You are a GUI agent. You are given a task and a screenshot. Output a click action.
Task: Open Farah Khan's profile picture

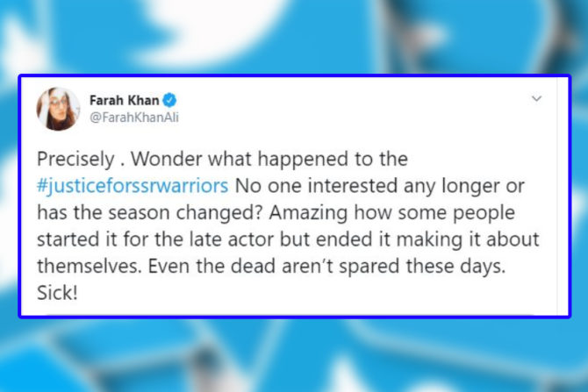pos(58,109)
